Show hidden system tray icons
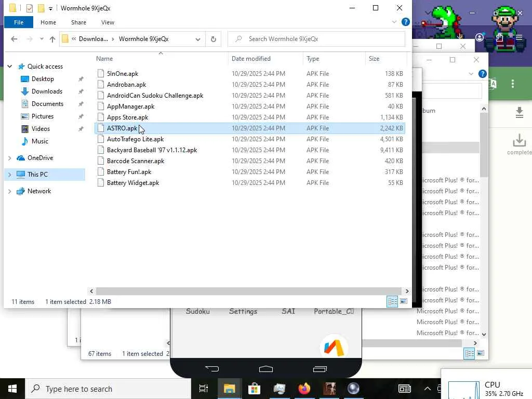 (x=428, y=389)
